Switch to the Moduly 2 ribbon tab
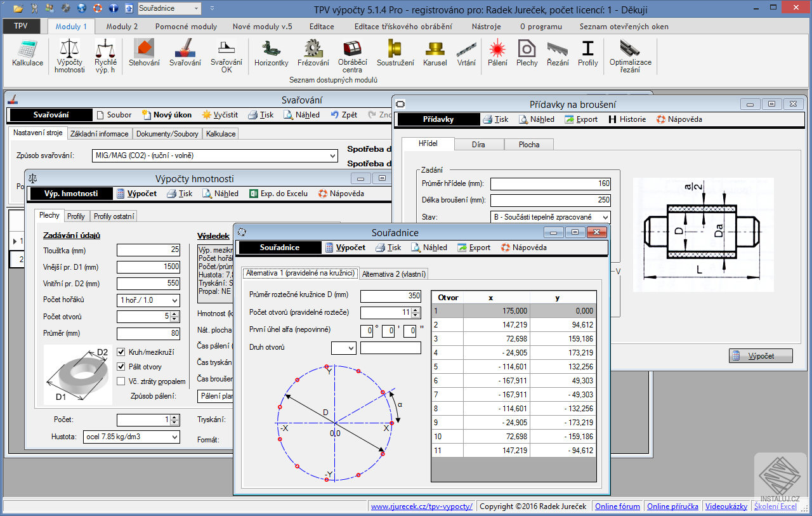 coord(122,27)
